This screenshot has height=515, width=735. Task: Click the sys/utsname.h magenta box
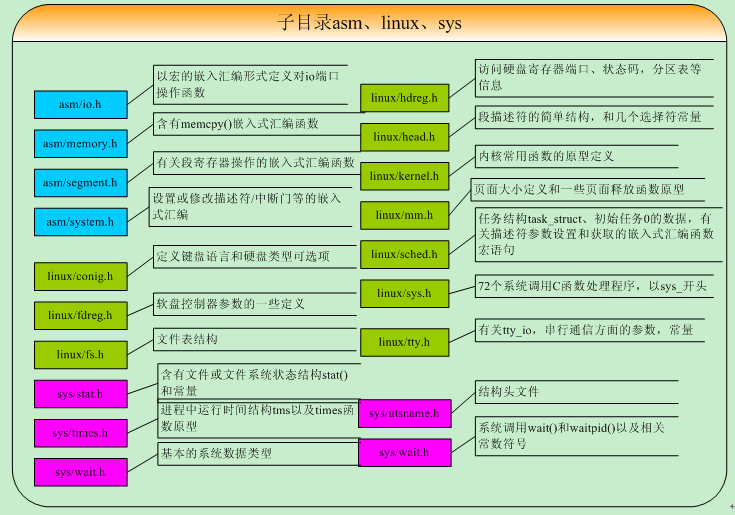click(x=405, y=413)
